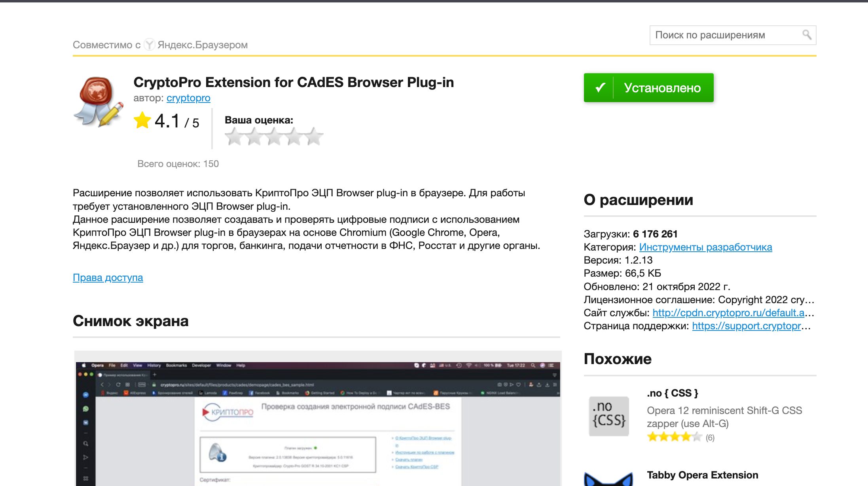Open the cryptopro author link
Screen dimensions: 868x486
click(x=188, y=98)
